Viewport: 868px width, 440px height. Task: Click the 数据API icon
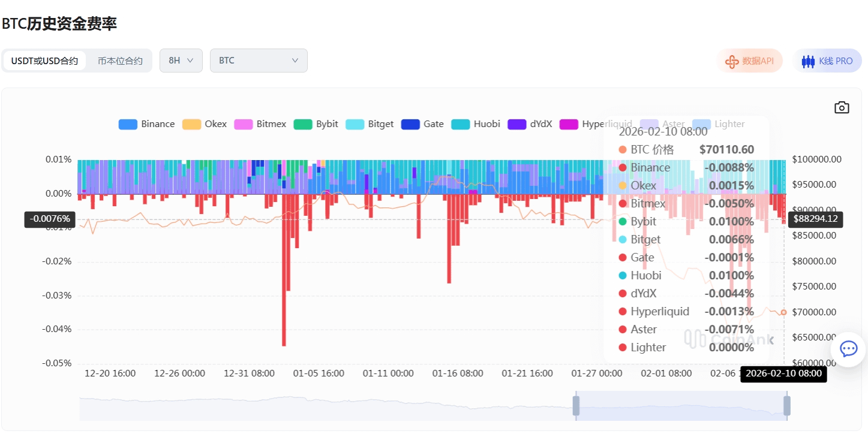pos(732,61)
